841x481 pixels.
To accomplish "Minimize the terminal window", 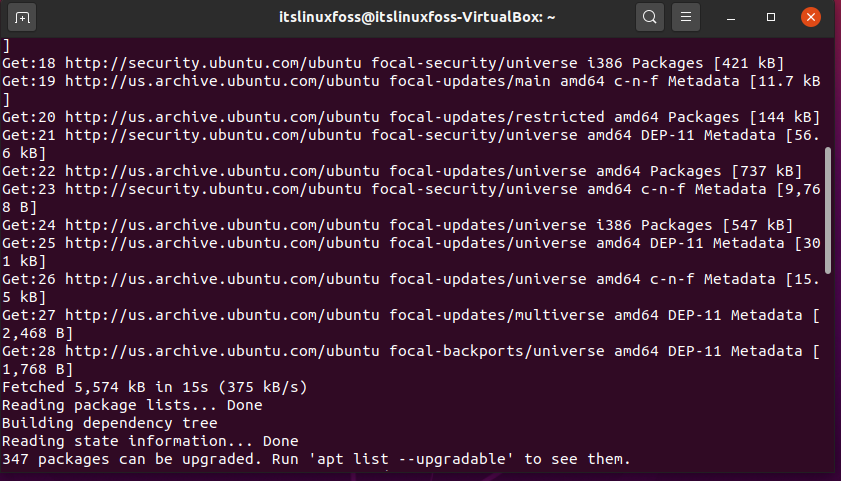I will click(731, 18).
